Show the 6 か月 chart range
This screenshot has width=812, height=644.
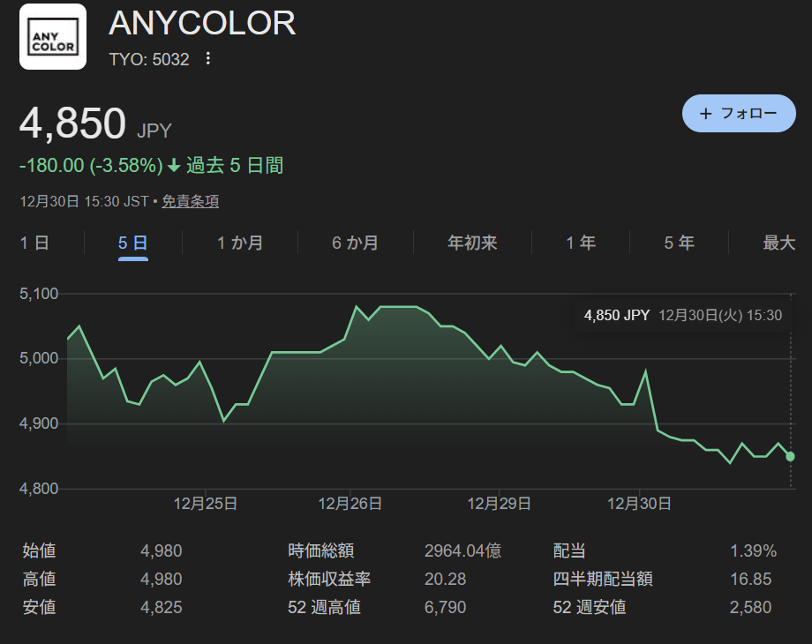point(355,243)
